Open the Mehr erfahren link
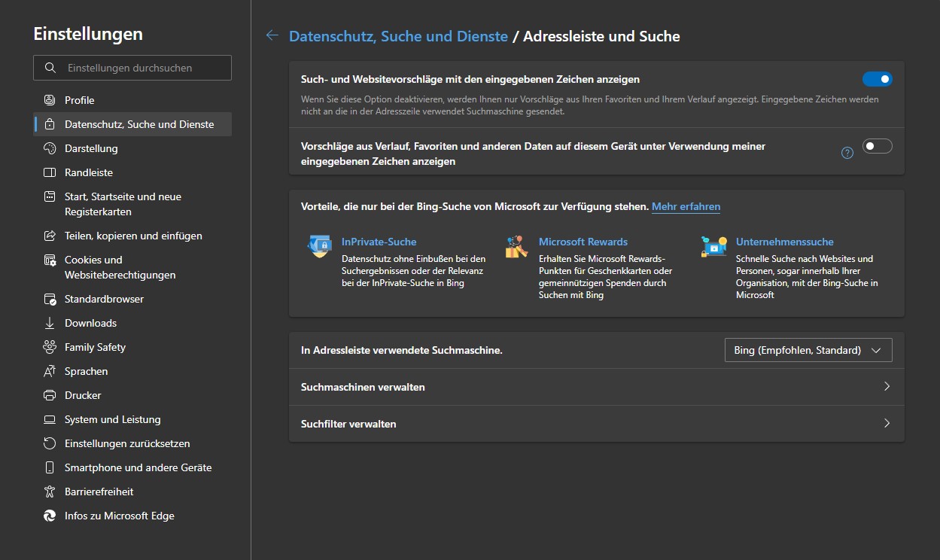940x560 pixels. click(685, 206)
